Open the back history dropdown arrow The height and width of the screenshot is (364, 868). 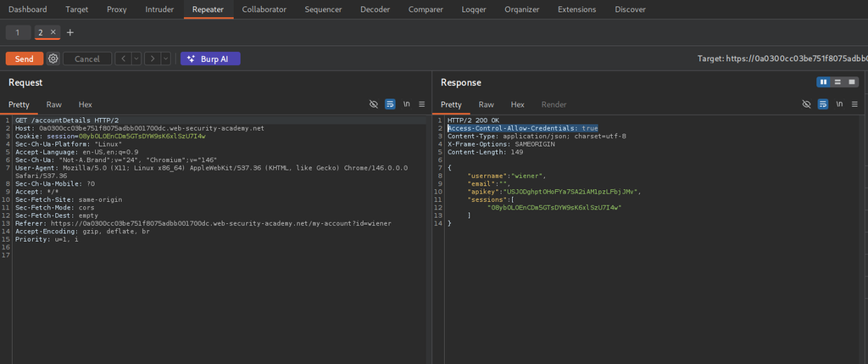point(136,59)
